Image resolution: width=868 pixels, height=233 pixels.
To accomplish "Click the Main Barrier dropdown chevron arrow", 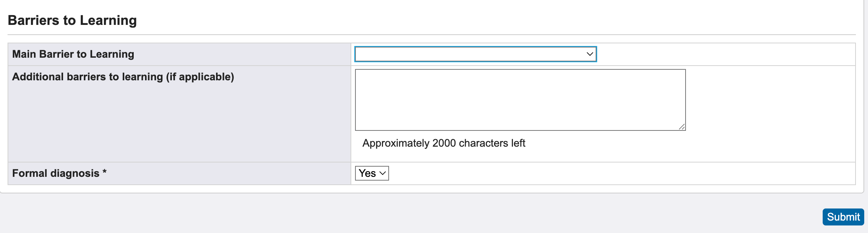I will pyautogui.click(x=590, y=54).
